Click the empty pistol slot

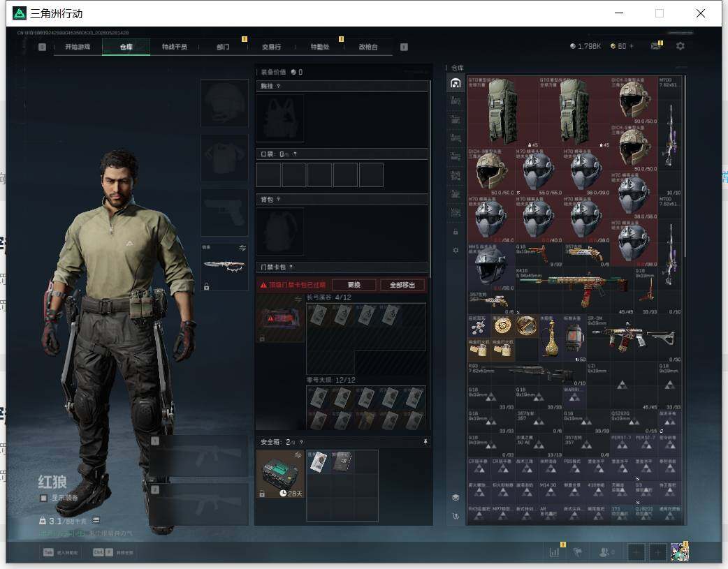(x=224, y=212)
